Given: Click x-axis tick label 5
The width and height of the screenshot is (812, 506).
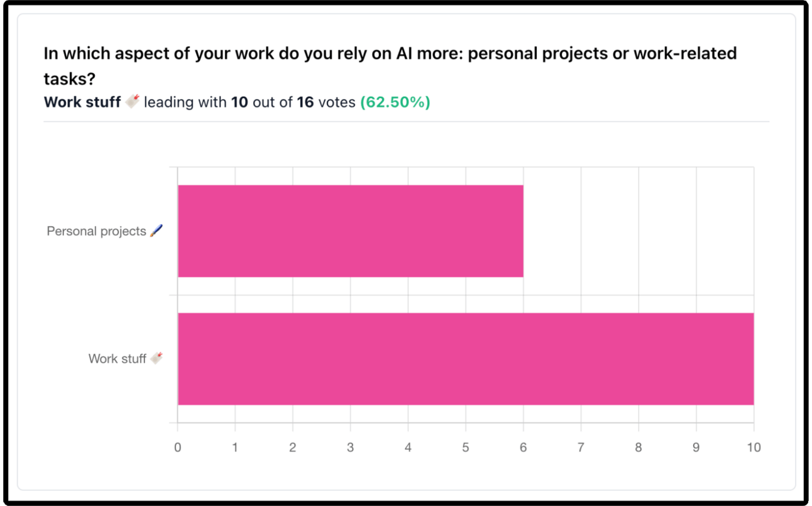Looking at the screenshot, I should point(466,448).
